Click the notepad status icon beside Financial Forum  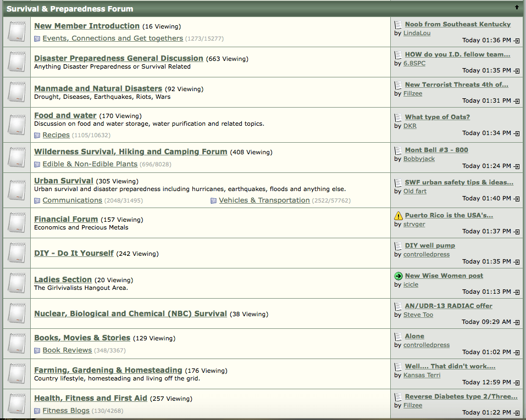(17, 223)
